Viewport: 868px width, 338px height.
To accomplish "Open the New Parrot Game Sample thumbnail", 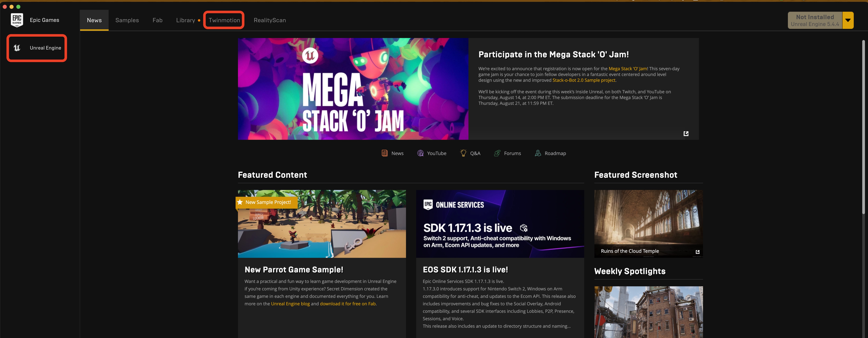I will [322, 224].
